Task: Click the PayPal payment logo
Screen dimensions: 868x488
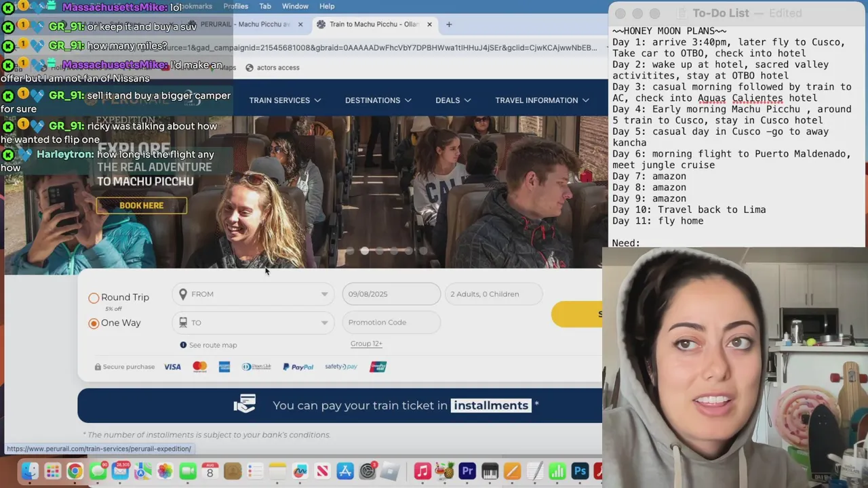Action: (x=298, y=367)
